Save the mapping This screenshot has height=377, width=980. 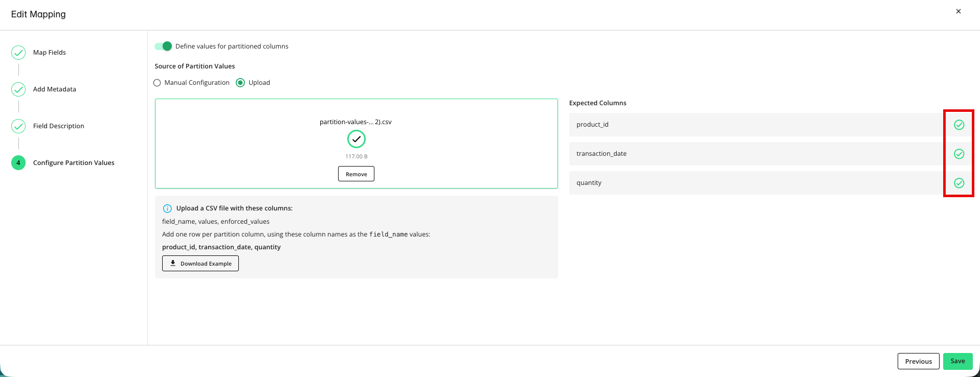pos(958,361)
